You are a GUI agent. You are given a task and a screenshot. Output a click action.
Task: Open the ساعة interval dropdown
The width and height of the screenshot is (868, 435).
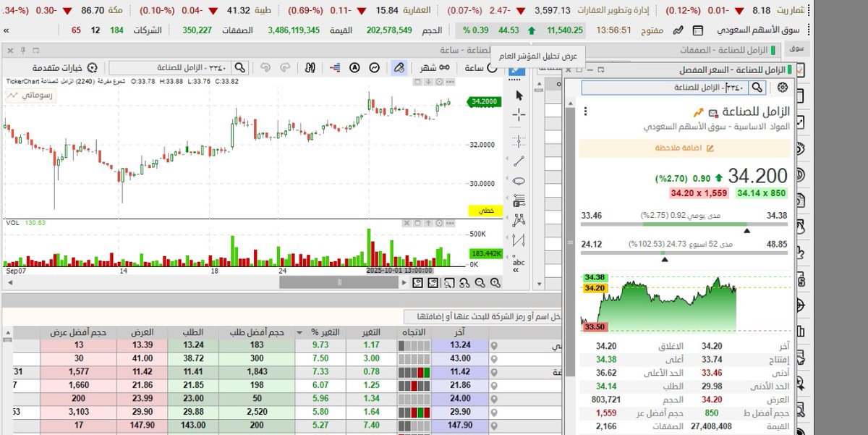click(480, 67)
